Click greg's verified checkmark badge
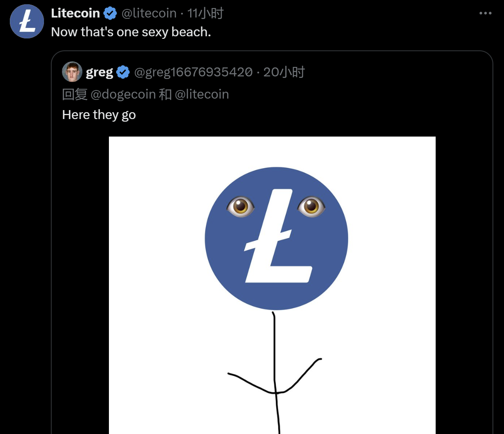This screenshot has height=434, width=504. coord(123,72)
